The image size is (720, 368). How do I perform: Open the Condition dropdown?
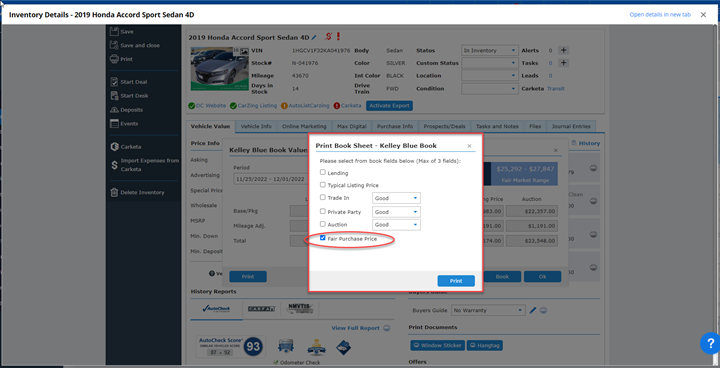490,88
